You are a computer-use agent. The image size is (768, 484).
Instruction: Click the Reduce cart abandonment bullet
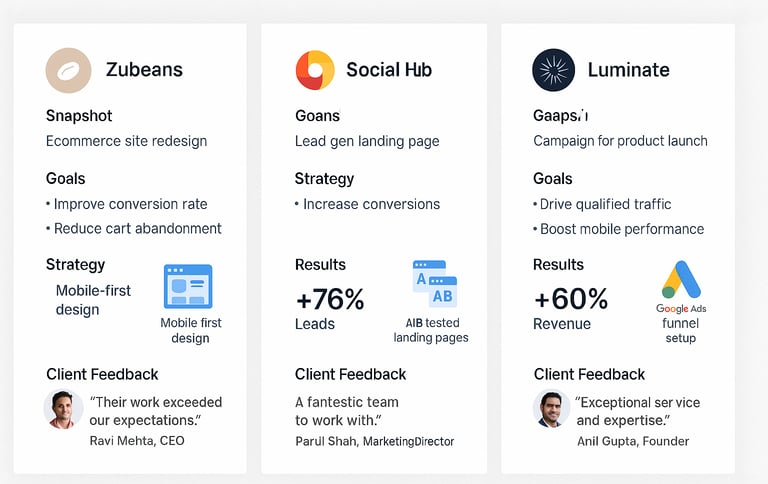click(134, 228)
